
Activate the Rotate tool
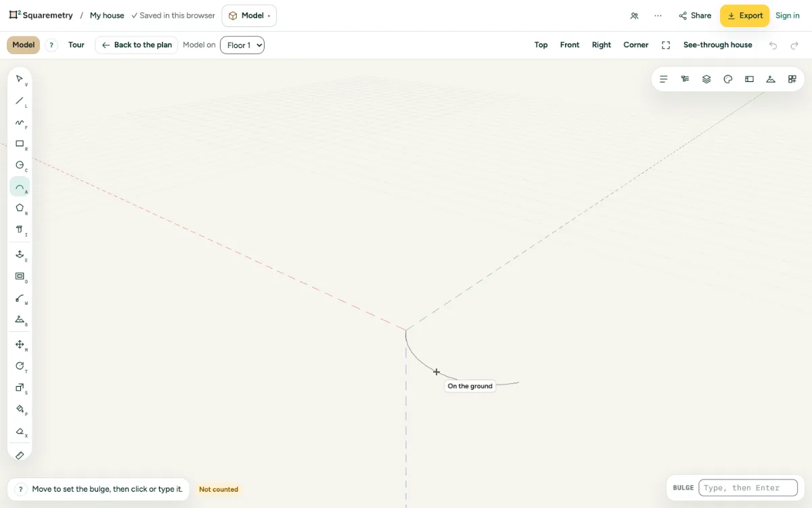point(20,366)
